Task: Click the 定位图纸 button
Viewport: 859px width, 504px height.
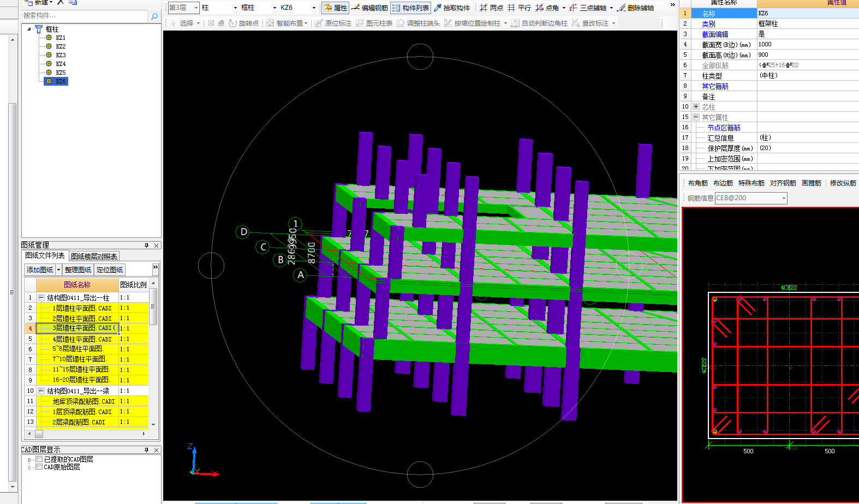Action: 110,269
